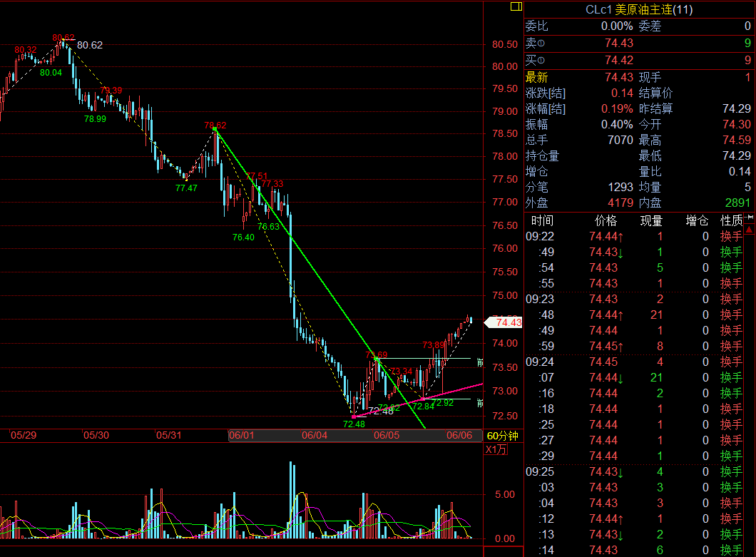The image size is (756, 557).
Task: Click the :07 tick row volume 21
Action: coord(656,377)
